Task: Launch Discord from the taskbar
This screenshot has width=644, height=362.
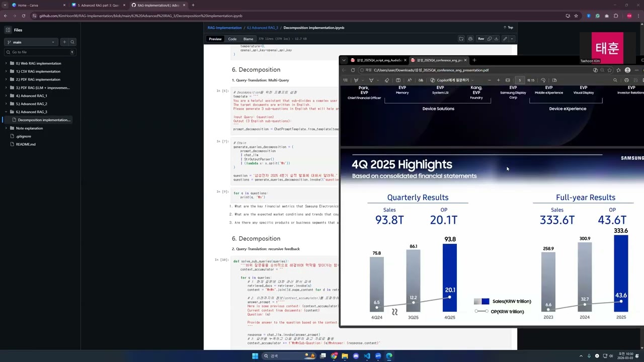Action: click(356, 356)
